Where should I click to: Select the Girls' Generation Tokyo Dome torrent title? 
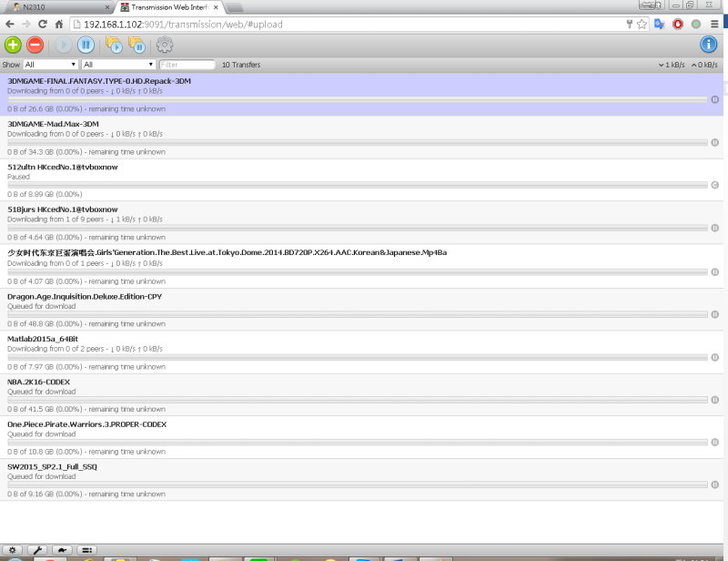pyautogui.click(x=227, y=252)
